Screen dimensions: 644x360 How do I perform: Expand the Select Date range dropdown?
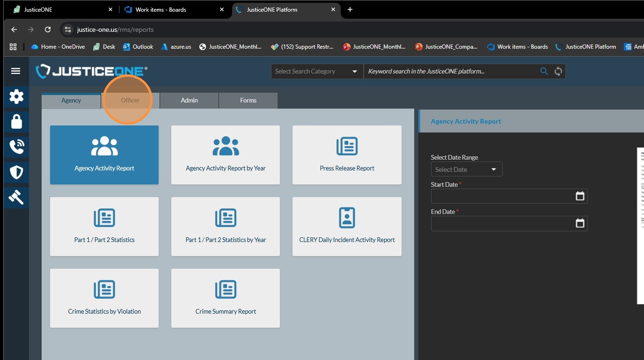tap(466, 169)
